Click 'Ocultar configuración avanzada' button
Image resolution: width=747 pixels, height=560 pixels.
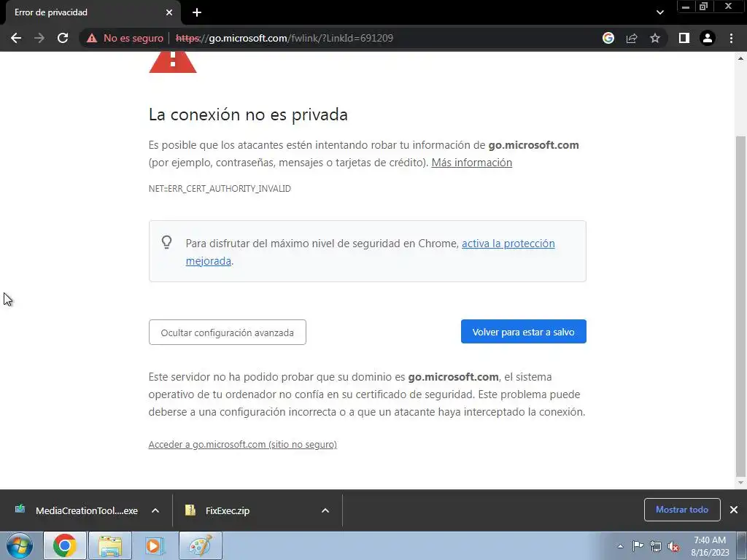point(228,332)
